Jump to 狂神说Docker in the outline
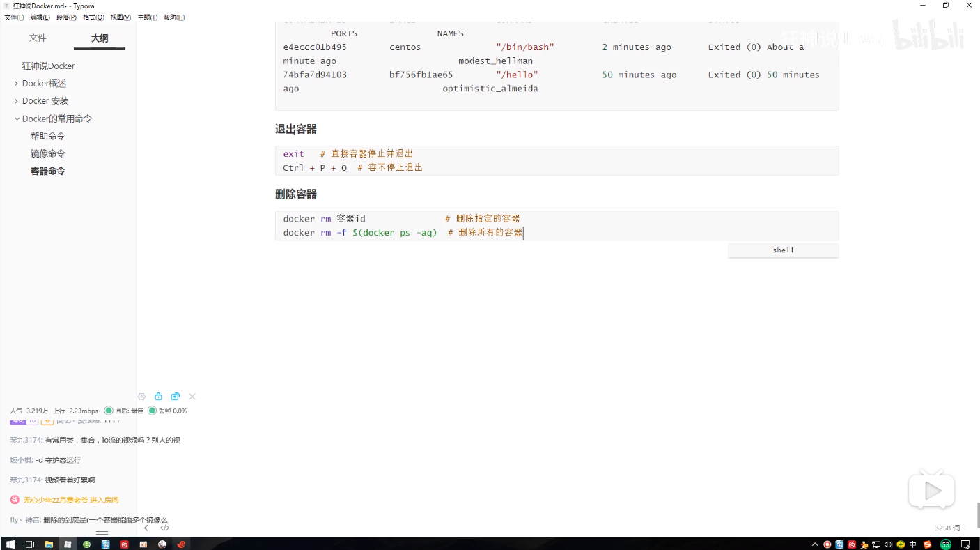This screenshot has height=550, width=980. tap(48, 66)
